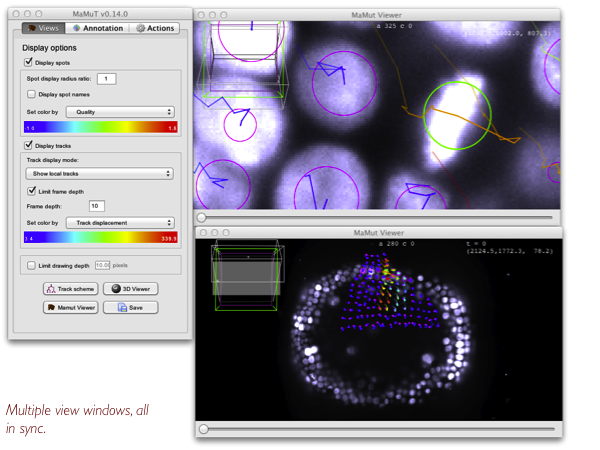The height and width of the screenshot is (450, 600).
Task: Enable the Limit drawing depth option
Action: 29,264
